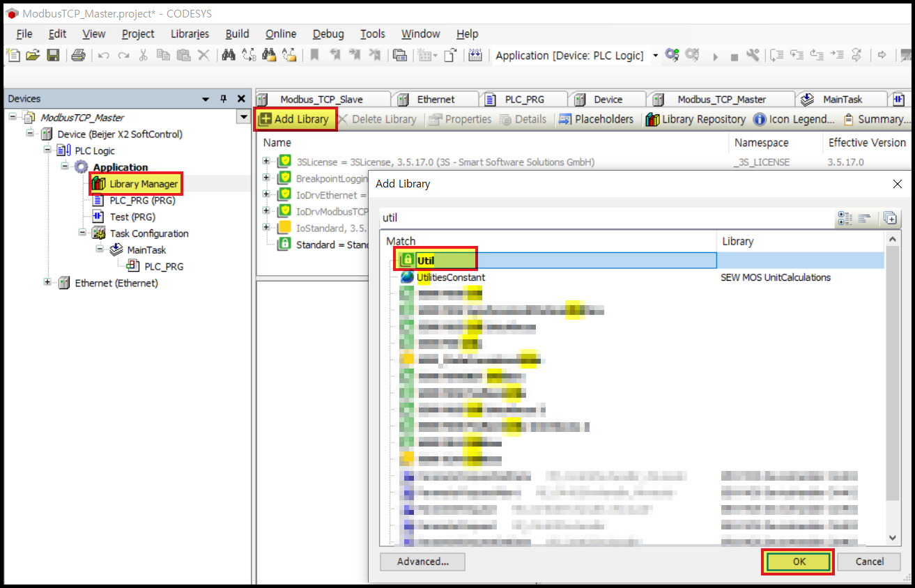Select Library Manager in device tree

point(136,184)
